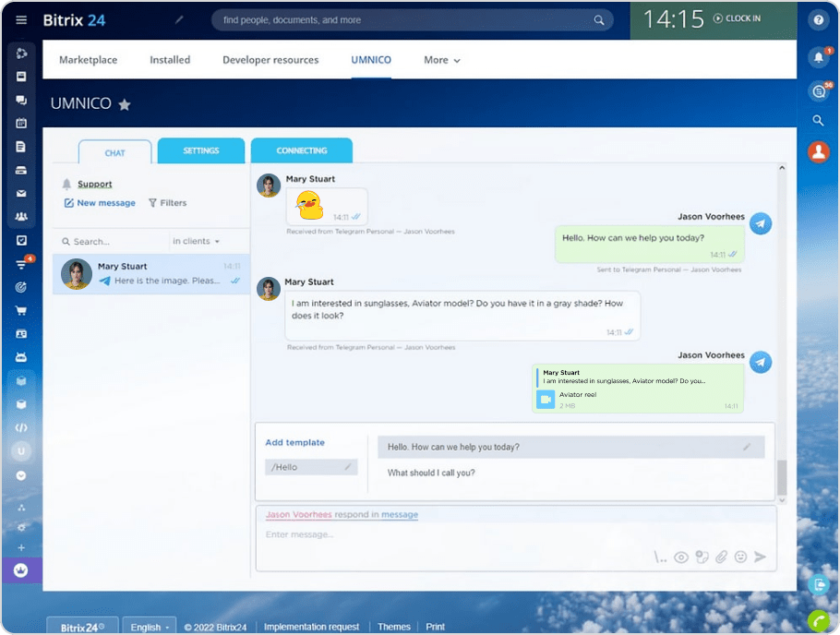The width and height of the screenshot is (840, 635).
Task: Open your profile avatar in the right sidebar
Action: tap(819, 152)
